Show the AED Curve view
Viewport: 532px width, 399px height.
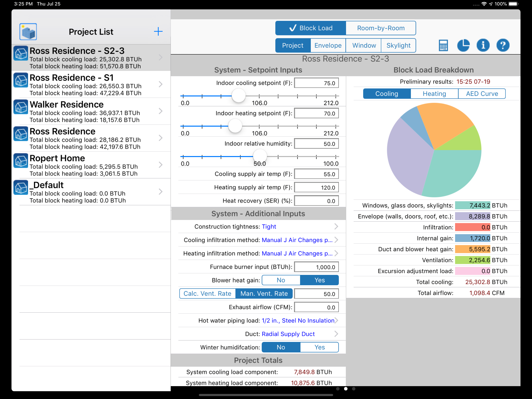click(482, 94)
